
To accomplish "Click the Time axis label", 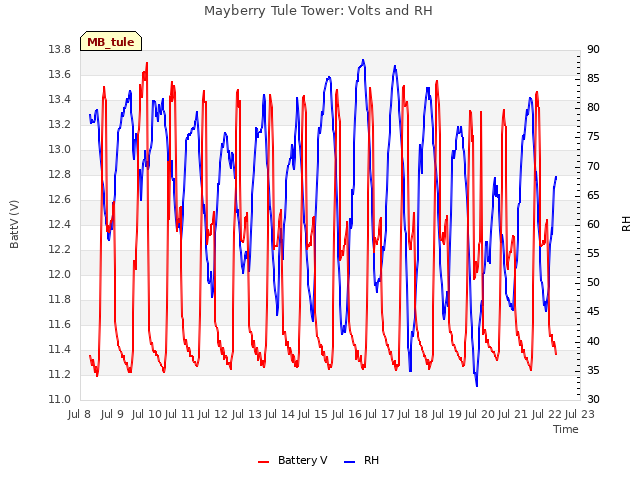I will (x=566, y=429).
